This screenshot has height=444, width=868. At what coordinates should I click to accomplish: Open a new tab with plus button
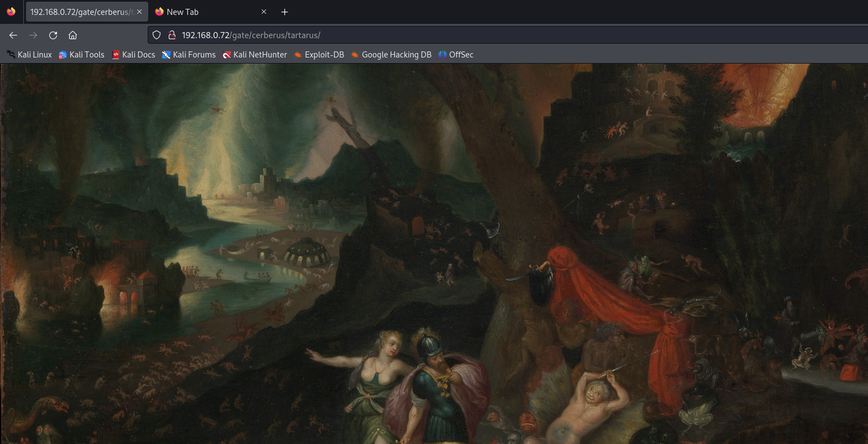pos(285,12)
